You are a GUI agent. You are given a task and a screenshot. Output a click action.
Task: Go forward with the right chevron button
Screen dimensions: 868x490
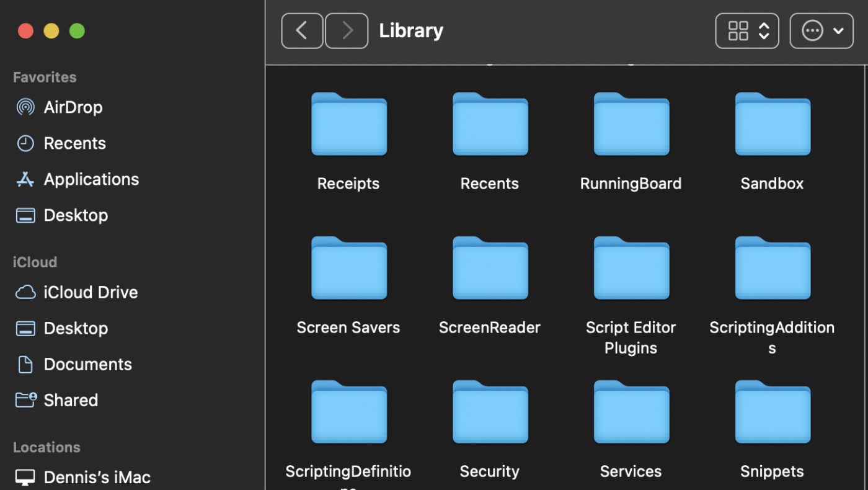347,30
